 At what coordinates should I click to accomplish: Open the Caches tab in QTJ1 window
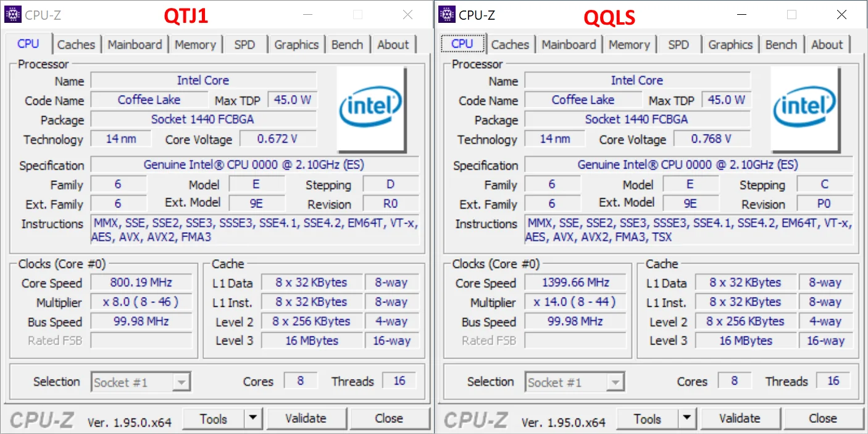coord(76,44)
